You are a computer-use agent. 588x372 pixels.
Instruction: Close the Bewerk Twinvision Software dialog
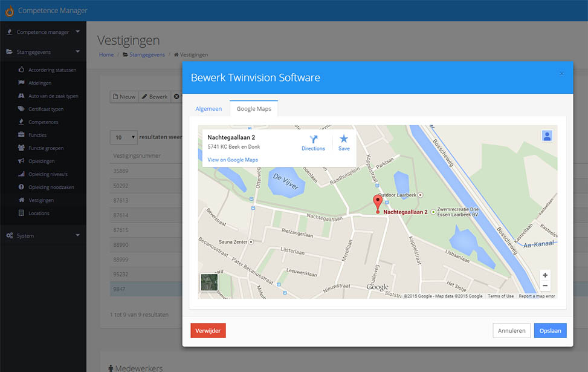tap(561, 74)
